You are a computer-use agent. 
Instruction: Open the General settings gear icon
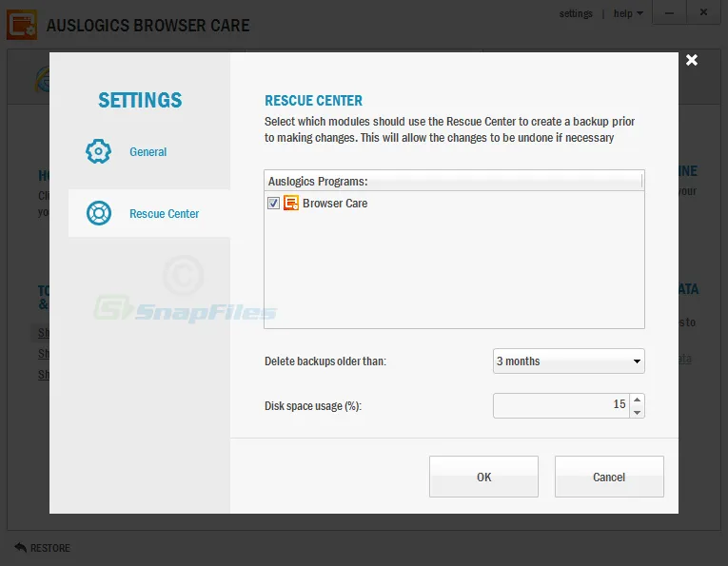coord(98,151)
